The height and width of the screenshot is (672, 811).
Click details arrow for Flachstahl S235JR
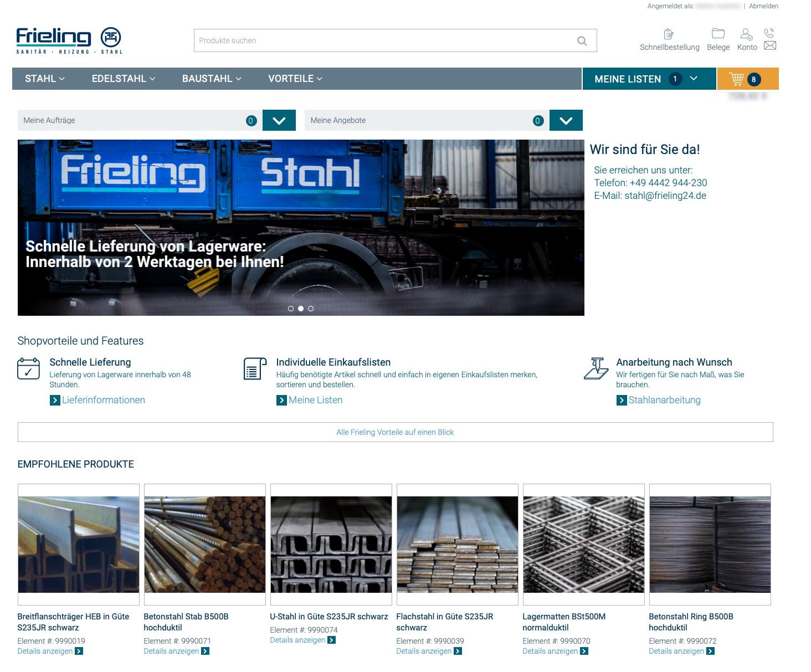(458, 651)
